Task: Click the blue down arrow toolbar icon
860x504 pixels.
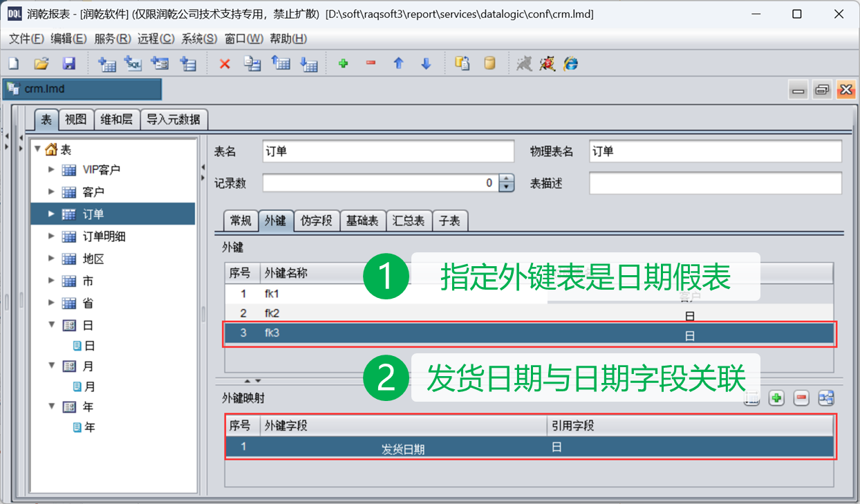Action: 426,64
